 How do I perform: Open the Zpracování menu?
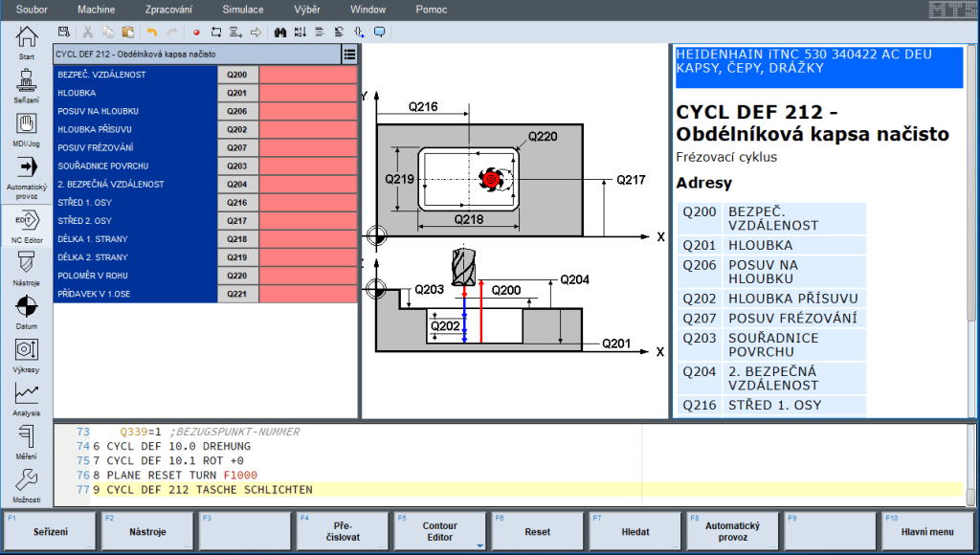click(168, 9)
